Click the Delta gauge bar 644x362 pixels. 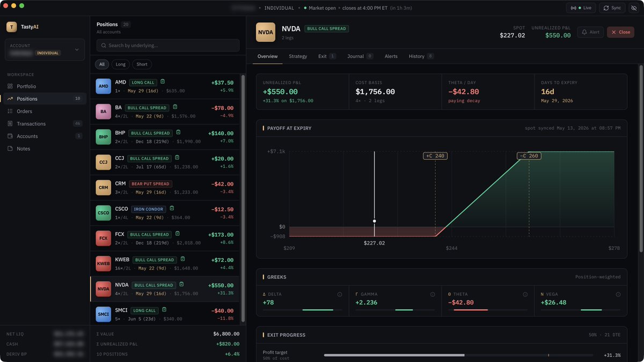pos(302,310)
